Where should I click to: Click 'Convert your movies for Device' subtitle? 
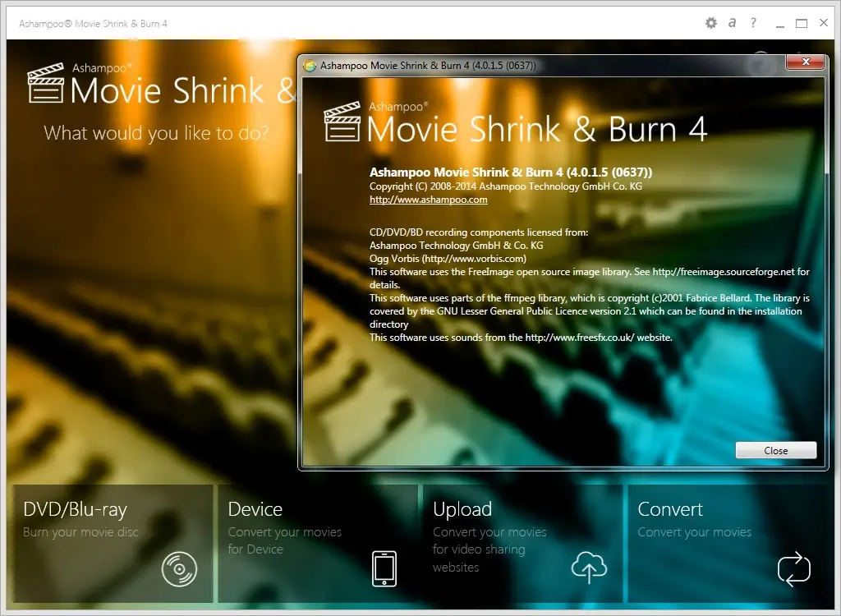285,540
